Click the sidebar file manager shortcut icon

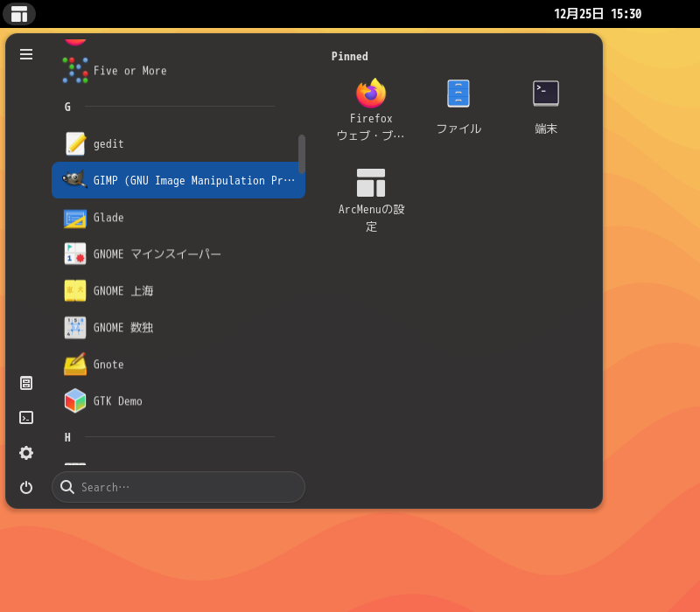point(26,383)
